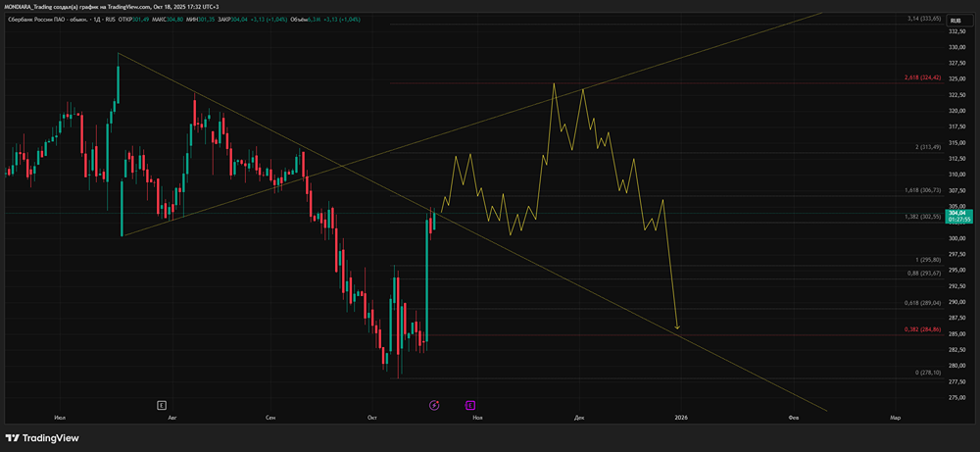The image size is (980, 452).
Task: Click the Дек label on time axis
Action: [579, 417]
